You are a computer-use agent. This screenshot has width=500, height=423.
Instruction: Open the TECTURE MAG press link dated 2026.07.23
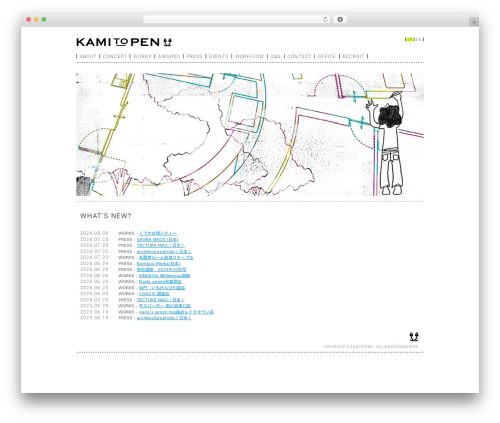[x=160, y=245]
